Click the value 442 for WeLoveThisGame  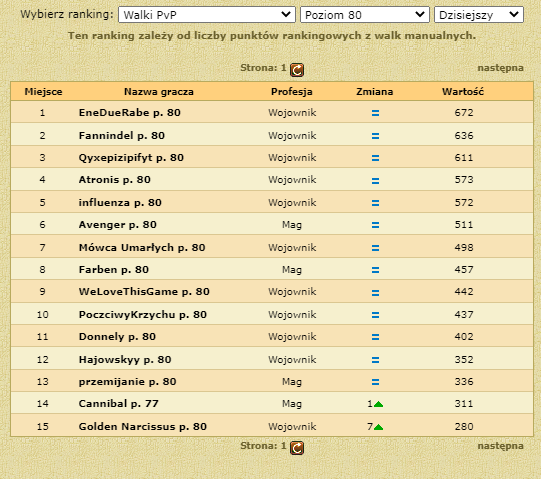click(464, 292)
